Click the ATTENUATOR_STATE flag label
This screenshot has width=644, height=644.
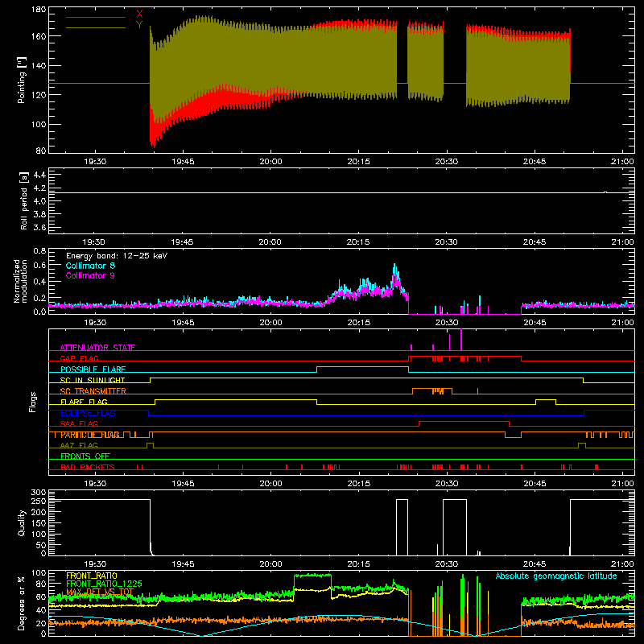pos(97,348)
